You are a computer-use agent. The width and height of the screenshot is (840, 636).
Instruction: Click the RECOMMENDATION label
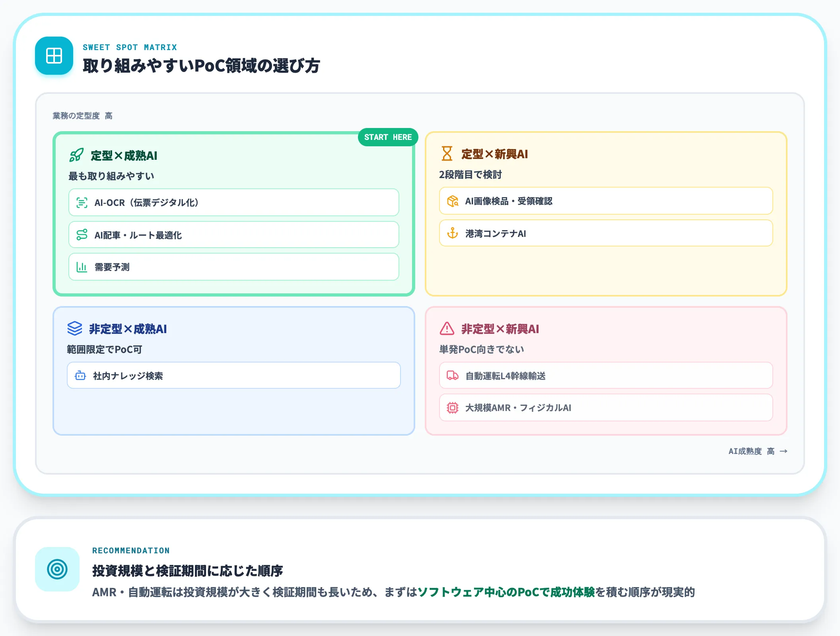click(x=131, y=551)
